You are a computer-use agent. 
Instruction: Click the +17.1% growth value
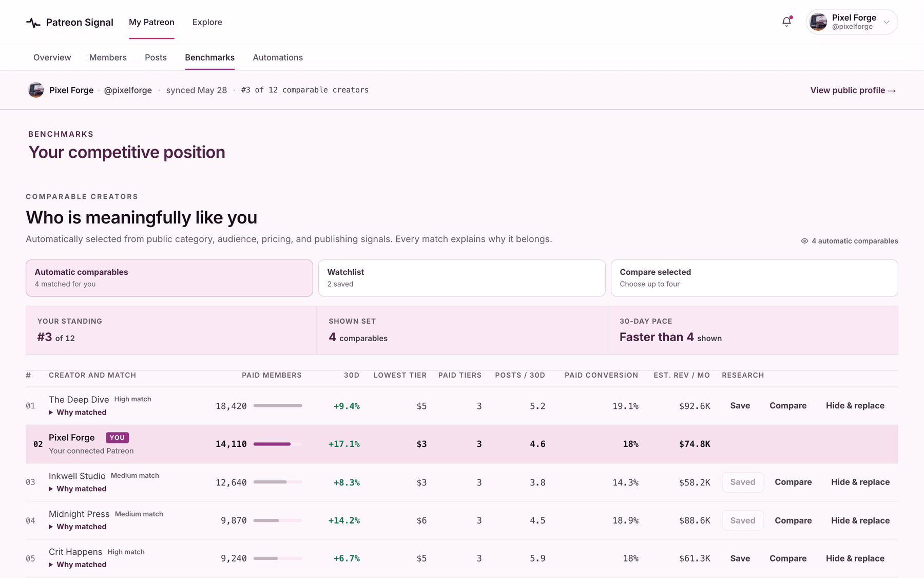344,444
